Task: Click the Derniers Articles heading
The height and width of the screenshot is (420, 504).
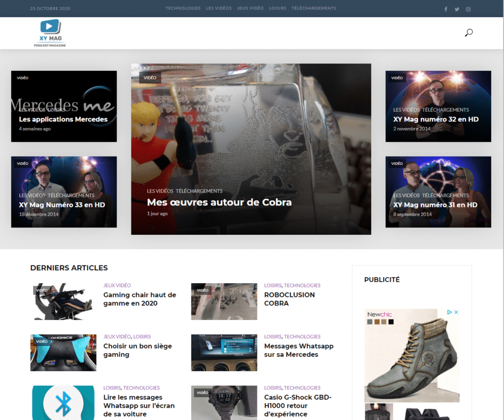Action: [x=69, y=268]
